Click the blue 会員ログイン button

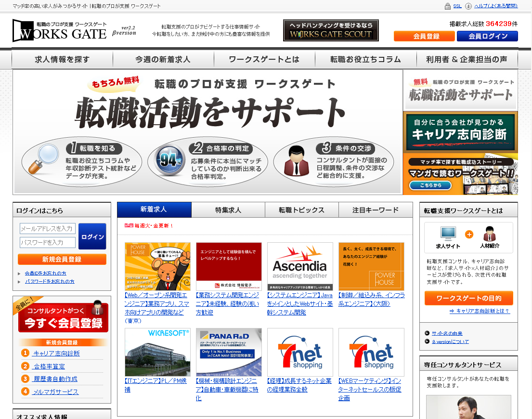(488, 36)
